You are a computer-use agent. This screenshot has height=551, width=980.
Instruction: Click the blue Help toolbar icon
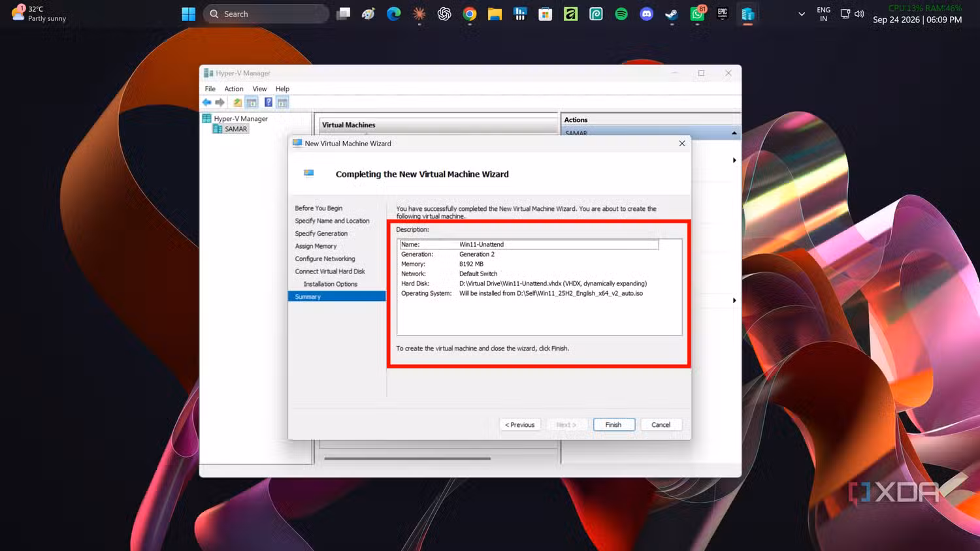pos(268,102)
